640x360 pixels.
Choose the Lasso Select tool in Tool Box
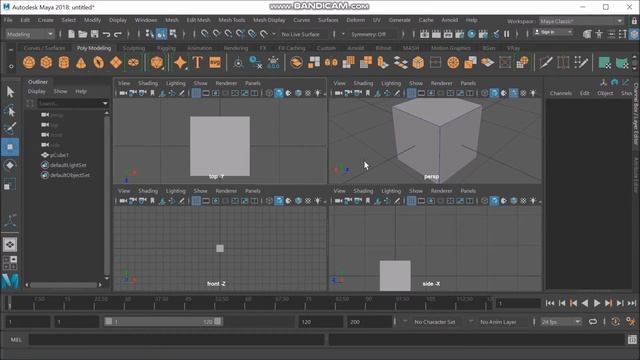point(10,111)
